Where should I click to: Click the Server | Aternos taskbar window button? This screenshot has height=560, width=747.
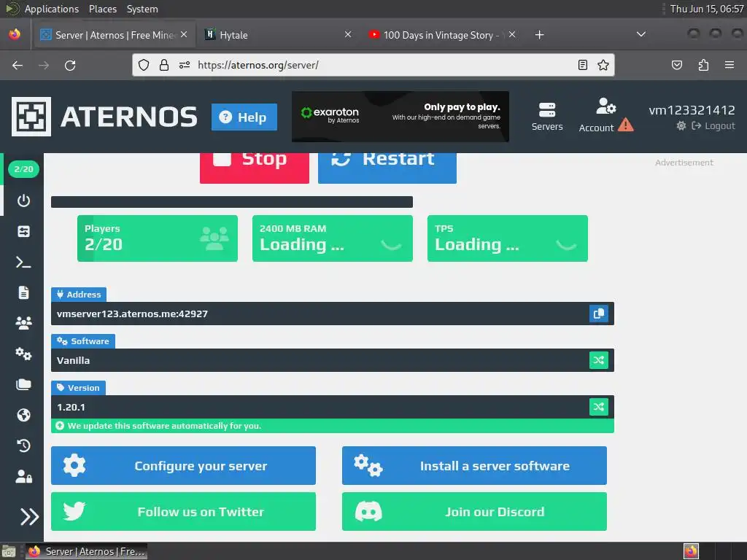(x=86, y=551)
